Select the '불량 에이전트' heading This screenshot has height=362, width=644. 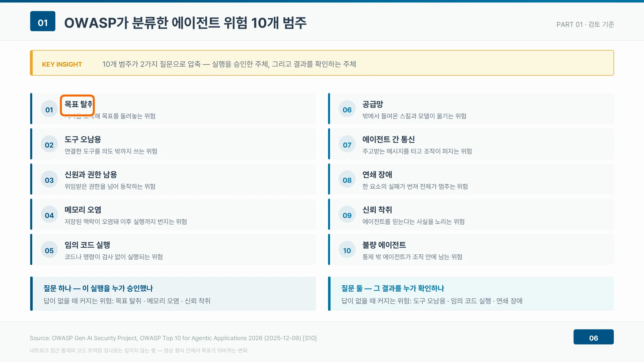384,245
